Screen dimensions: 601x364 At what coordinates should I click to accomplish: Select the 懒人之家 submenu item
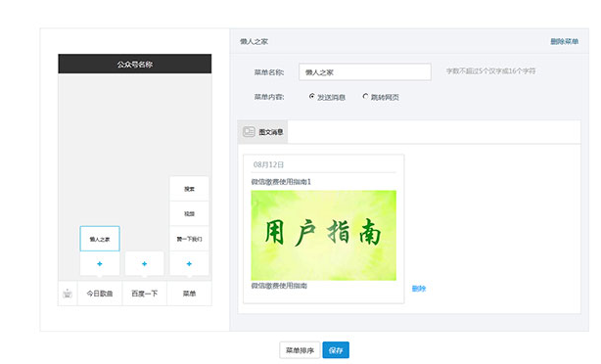coord(100,239)
